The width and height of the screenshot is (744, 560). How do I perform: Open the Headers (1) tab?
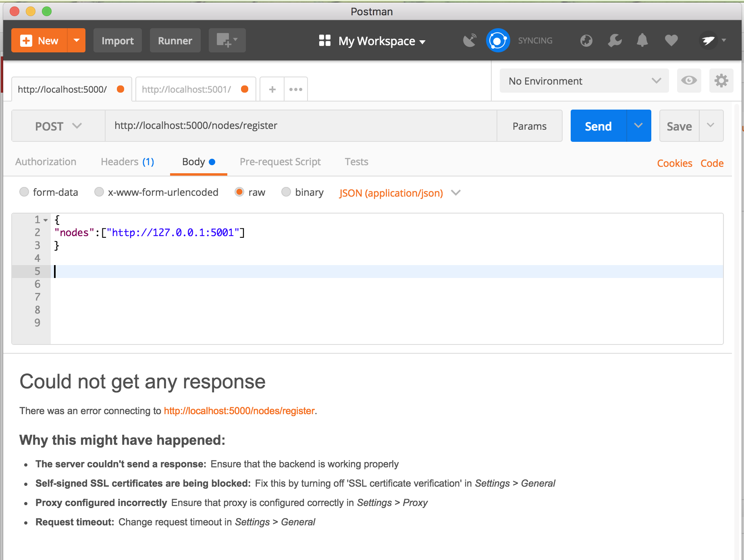(127, 162)
